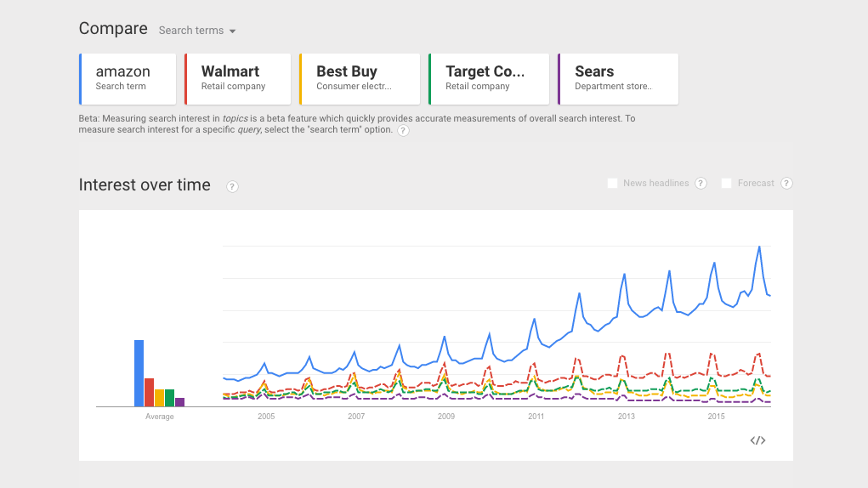Pick the green Target average bar

pyautogui.click(x=169, y=398)
